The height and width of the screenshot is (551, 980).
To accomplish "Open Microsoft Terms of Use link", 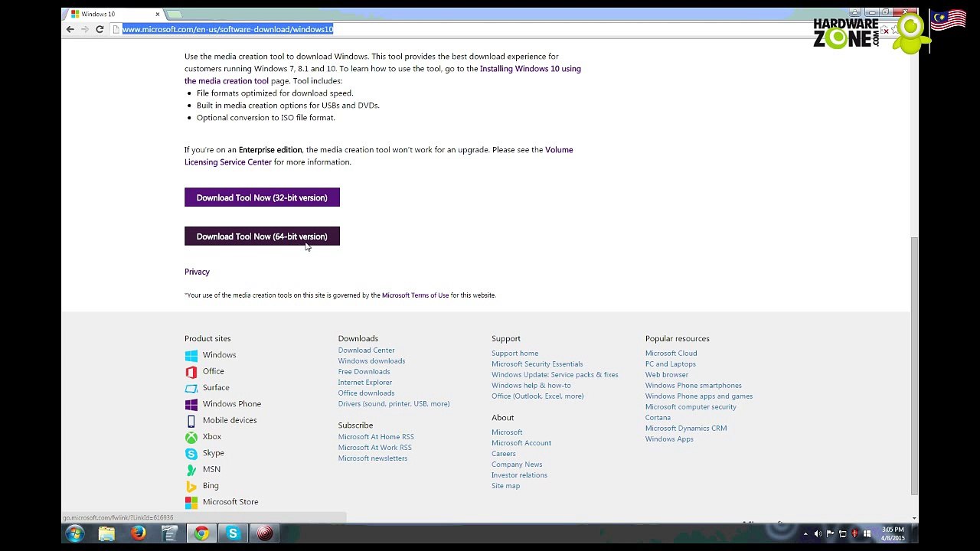I will (415, 295).
